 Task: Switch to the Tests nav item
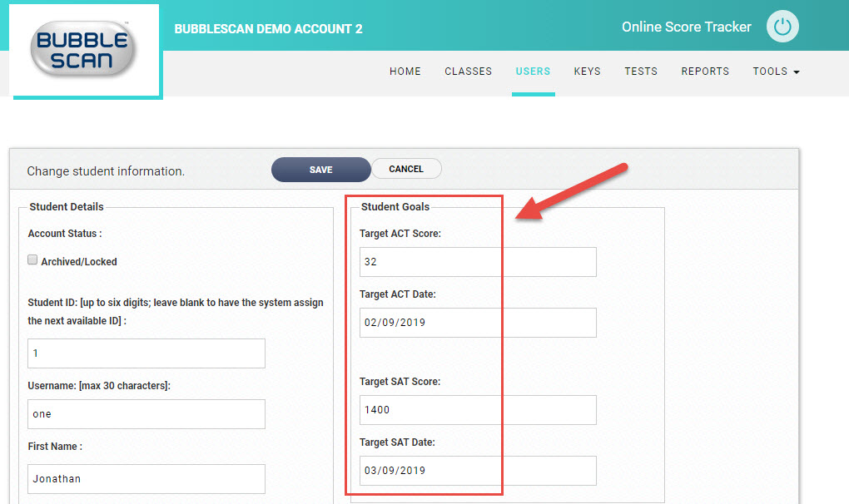641,72
